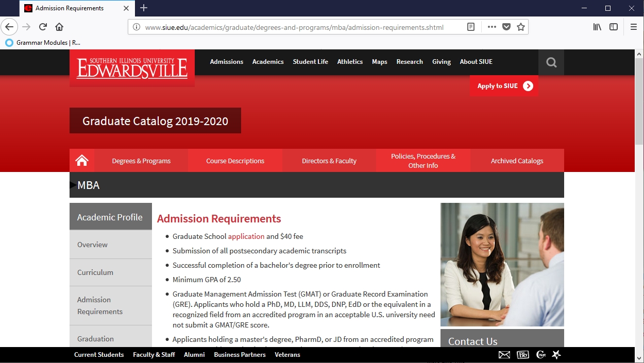Click the site search magnifier icon
The image size is (644, 363).
[551, 62]
